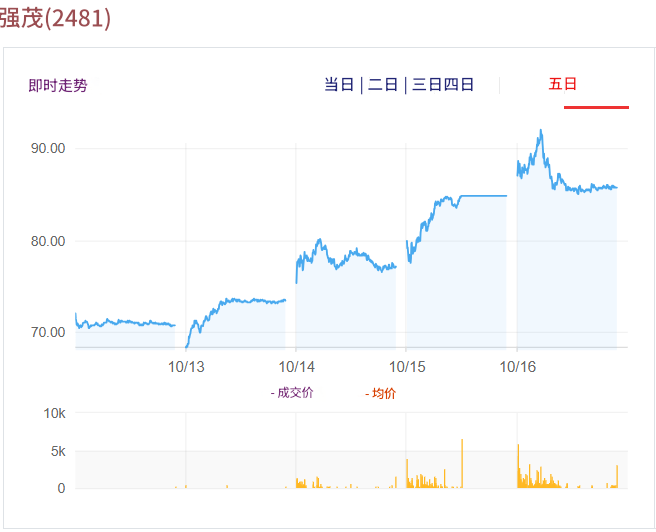
Task: Click the 80.00 price axis label
Action: tap(48, 240)
